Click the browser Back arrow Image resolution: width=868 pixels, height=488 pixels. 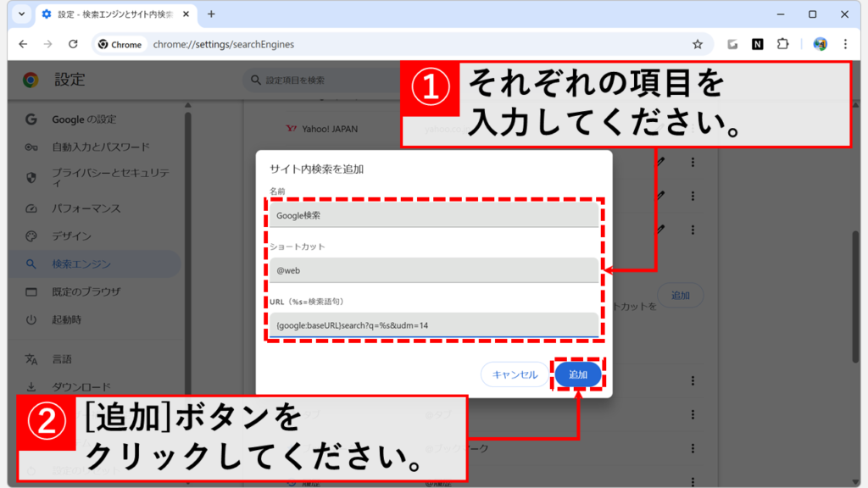click(23, 44)
